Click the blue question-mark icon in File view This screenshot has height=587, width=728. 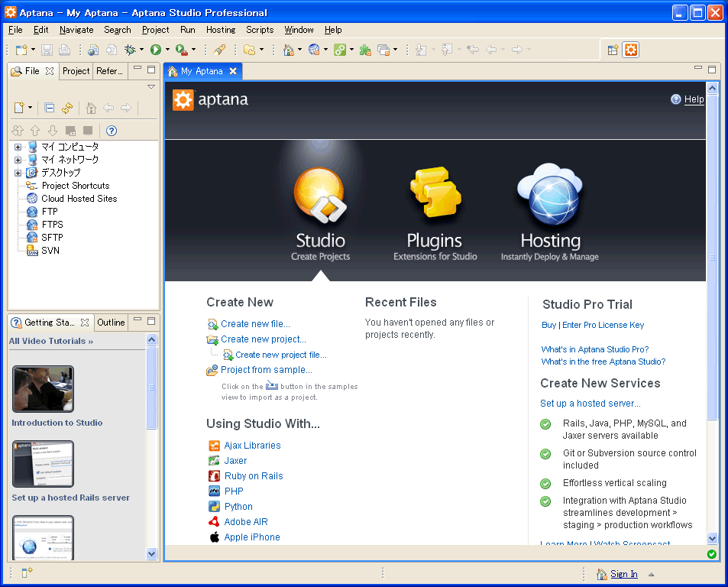click(x=112, y=131)
